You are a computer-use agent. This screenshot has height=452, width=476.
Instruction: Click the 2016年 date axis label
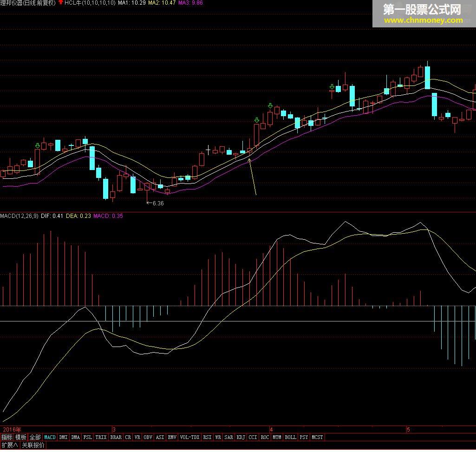tap(12, 430)
